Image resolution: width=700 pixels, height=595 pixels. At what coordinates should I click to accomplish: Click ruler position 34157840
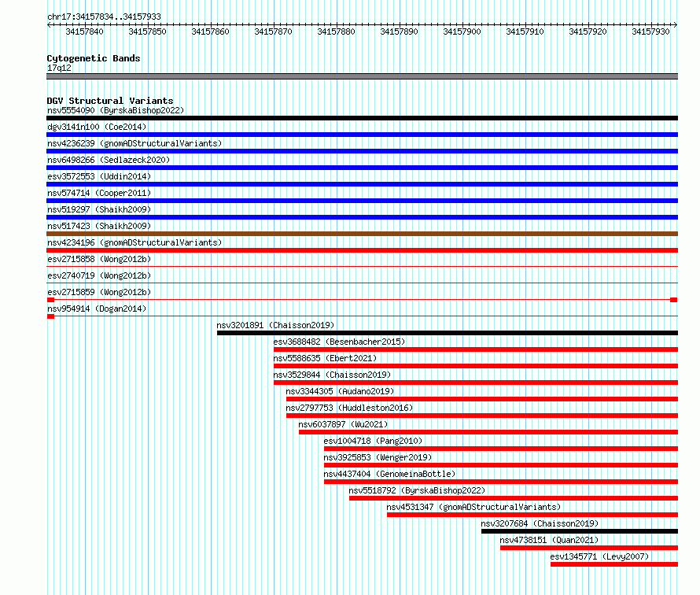[x=84, y=31]
